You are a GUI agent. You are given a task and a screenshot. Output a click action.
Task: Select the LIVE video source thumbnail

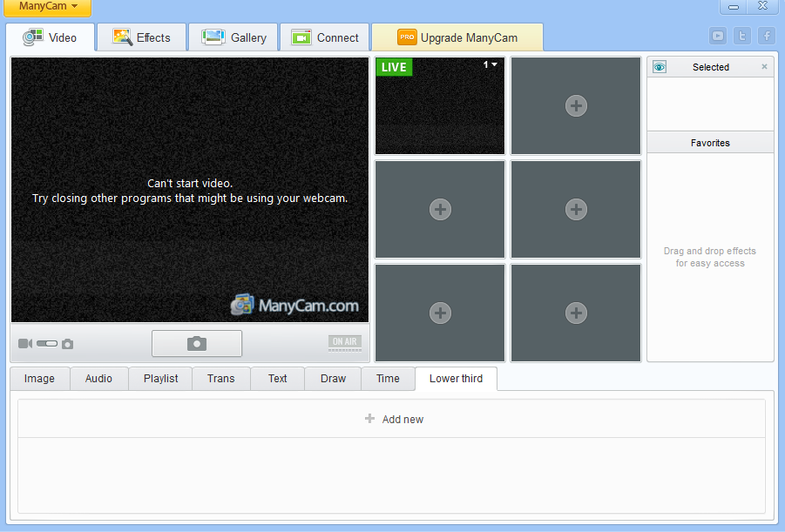440,111
